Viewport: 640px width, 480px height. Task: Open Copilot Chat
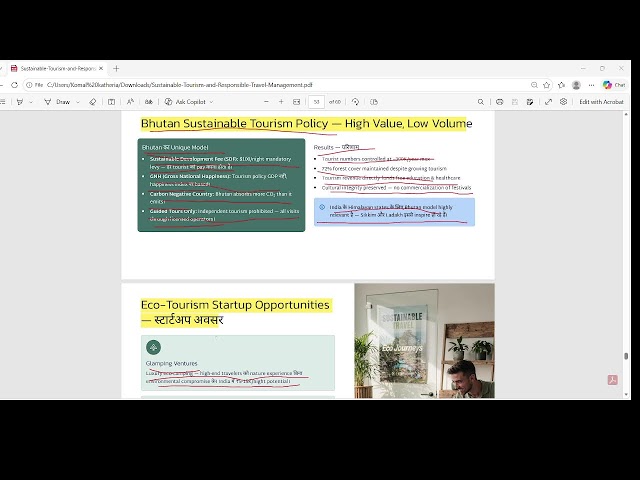pos(614,85)
